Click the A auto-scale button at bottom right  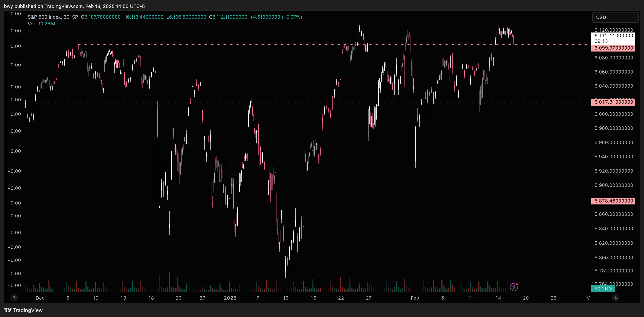(616, 298)
